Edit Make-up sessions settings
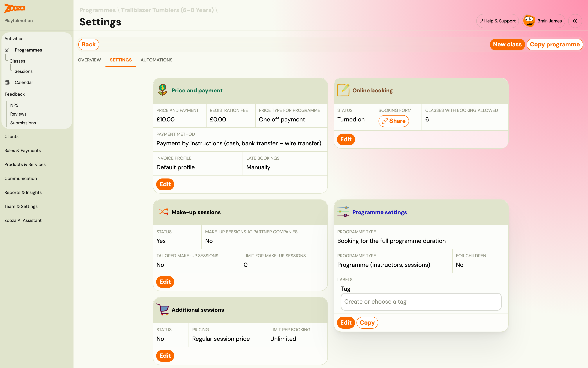Viewport: 588px width, 368px height. click(x=165, y=282)
